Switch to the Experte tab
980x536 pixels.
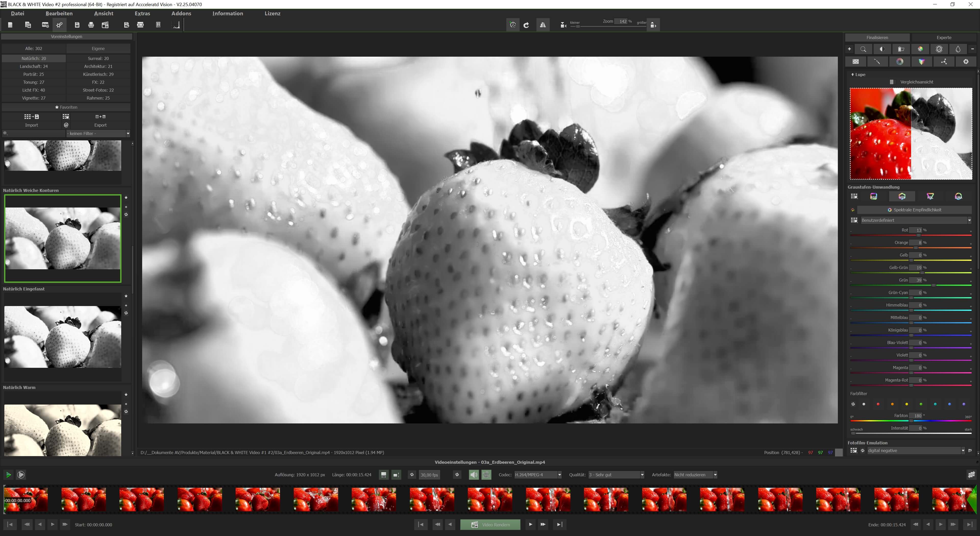point(944,37)
